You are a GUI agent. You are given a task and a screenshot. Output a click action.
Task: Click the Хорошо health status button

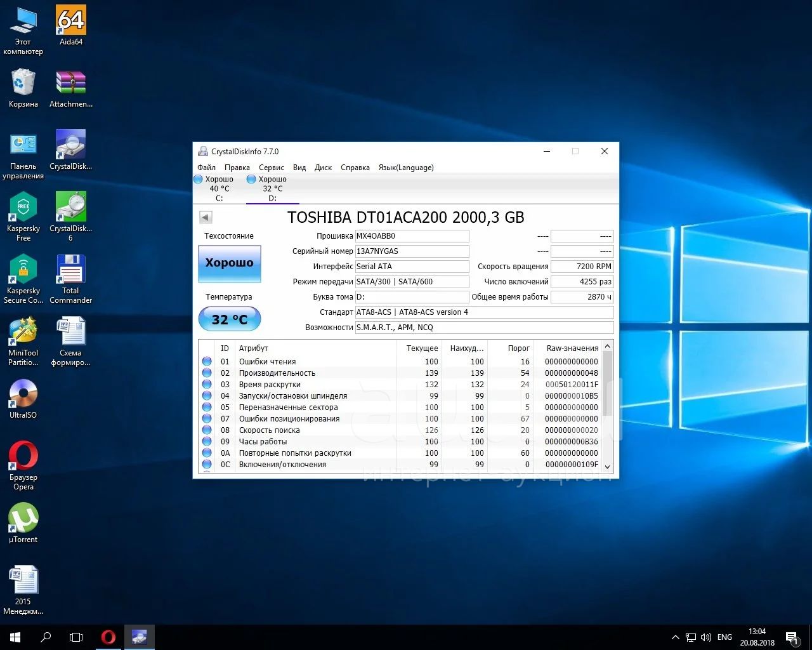[x=230, y=263]
